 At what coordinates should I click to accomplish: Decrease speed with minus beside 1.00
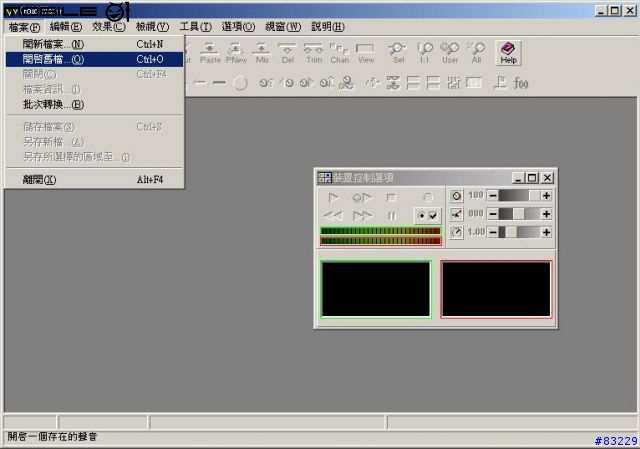click(493, 232)
